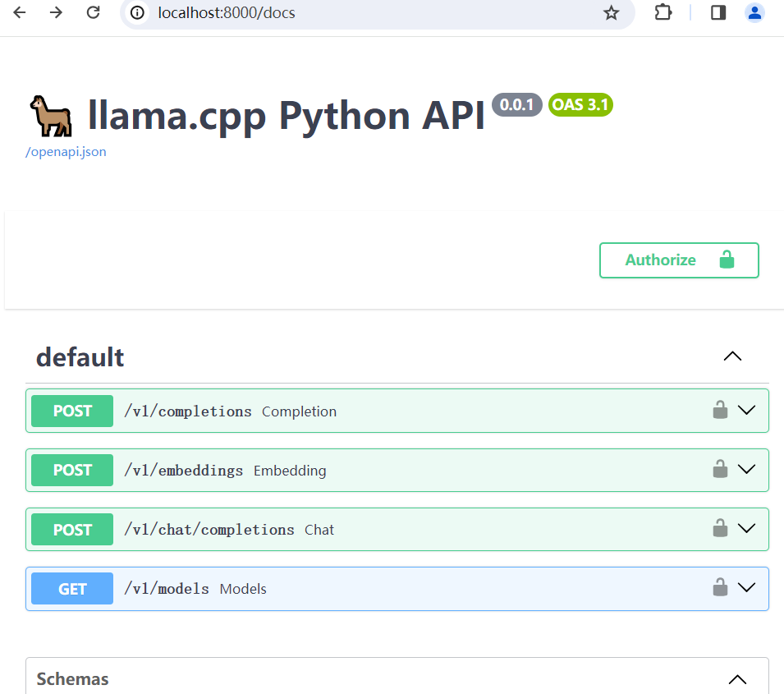The width and height of the screenshot is (784, 694).
Task: Click the site information icon in address bar
Action: click(138, 12)
